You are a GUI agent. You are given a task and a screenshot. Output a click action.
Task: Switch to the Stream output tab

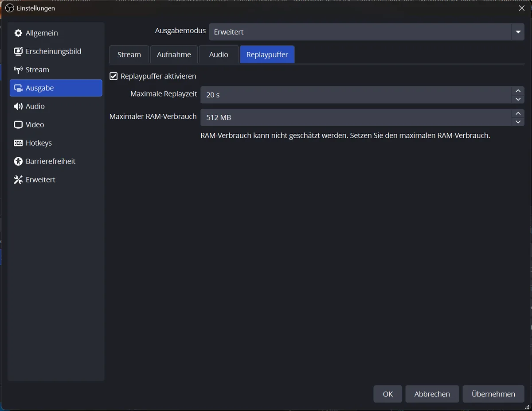tap(129, 54)
